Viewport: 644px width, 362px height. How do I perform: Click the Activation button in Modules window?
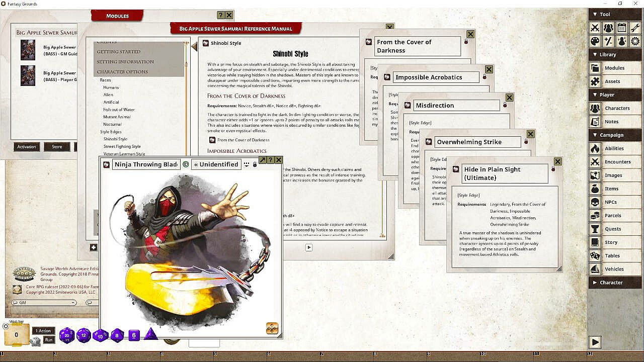coord(27,147)
